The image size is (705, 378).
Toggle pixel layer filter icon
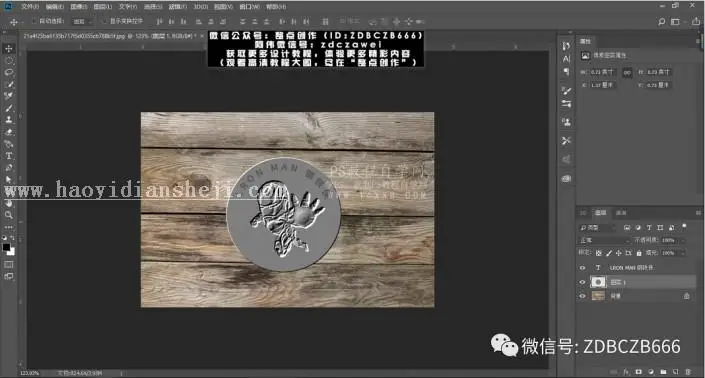click(627, 228)
